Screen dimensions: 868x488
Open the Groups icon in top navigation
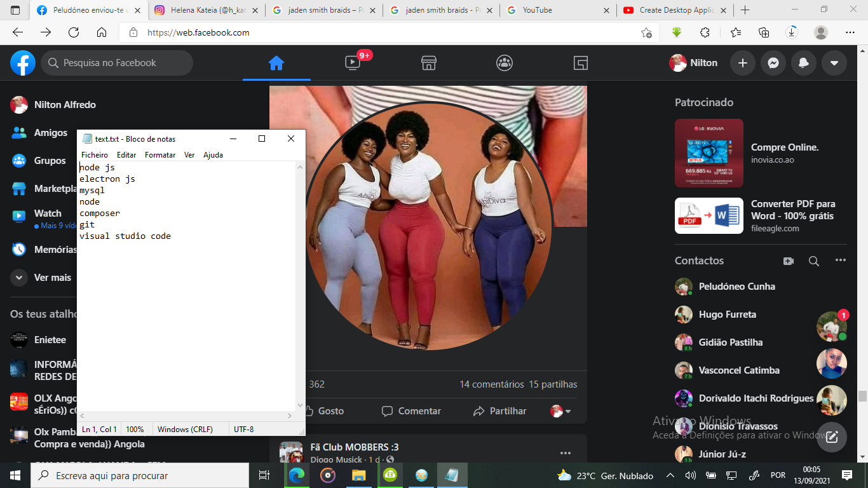point(505,63)
